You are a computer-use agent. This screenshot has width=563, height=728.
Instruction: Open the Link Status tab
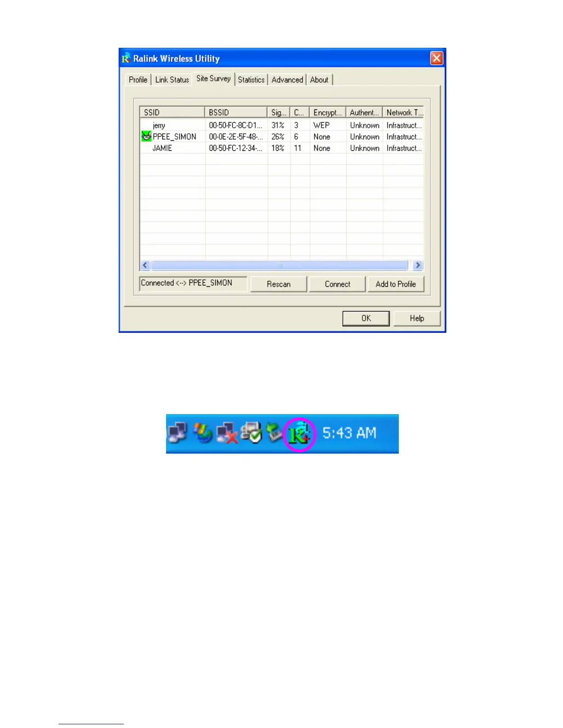(172, 80)
